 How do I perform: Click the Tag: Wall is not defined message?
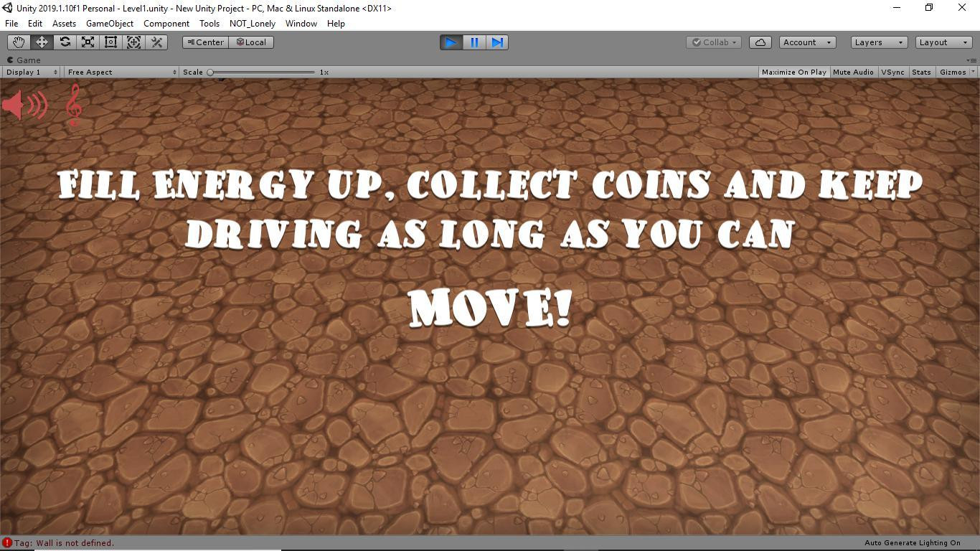tap(64, 543)
